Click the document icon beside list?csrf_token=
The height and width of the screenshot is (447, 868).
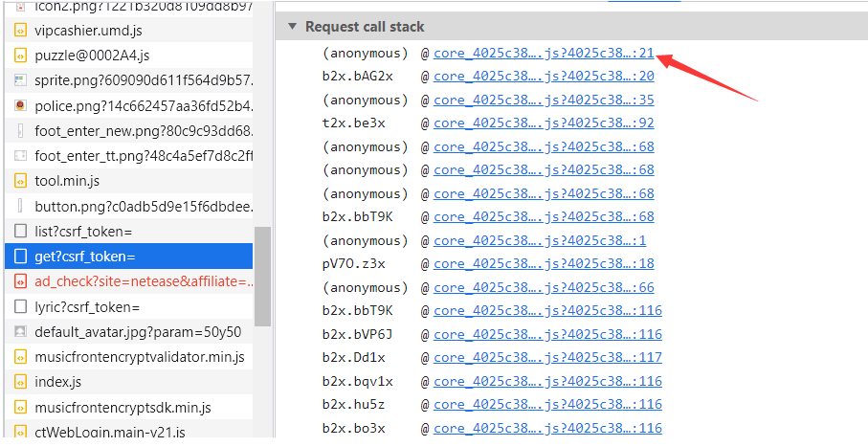pos(20,231)
